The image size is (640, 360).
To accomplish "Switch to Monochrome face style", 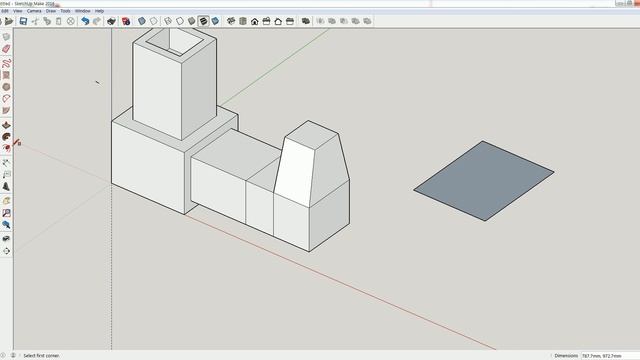I will (x=215, y=21).
